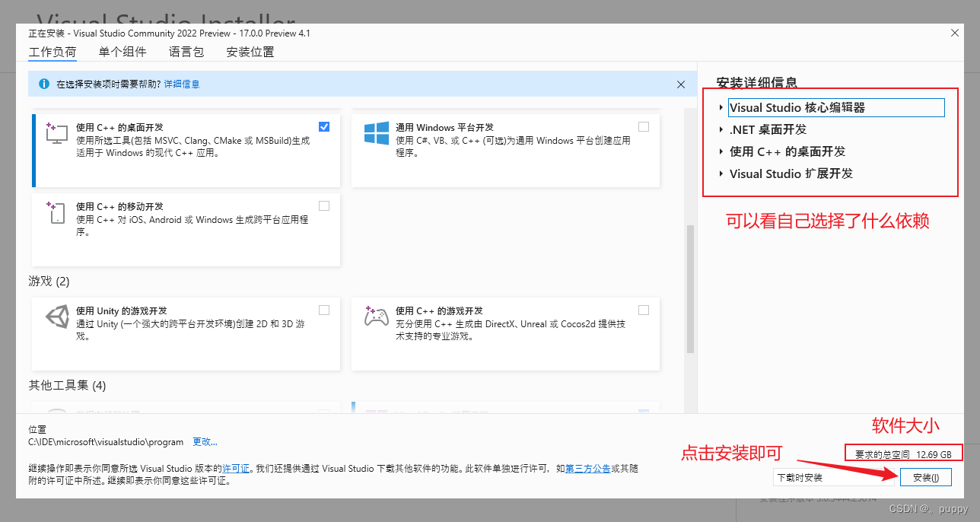Enable the 通用 Windows 平台开发 workload
This screenshot has height=522, width=980.
(x=643, y=126)
